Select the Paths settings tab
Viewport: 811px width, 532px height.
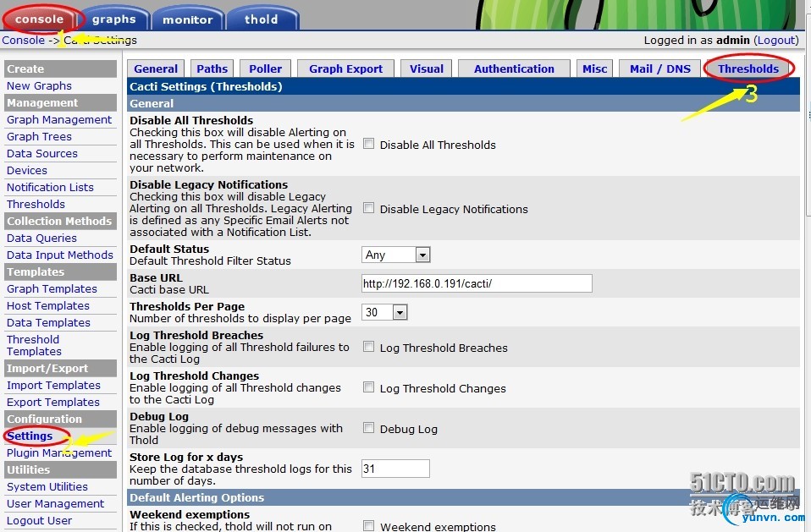tap(212, 69)
